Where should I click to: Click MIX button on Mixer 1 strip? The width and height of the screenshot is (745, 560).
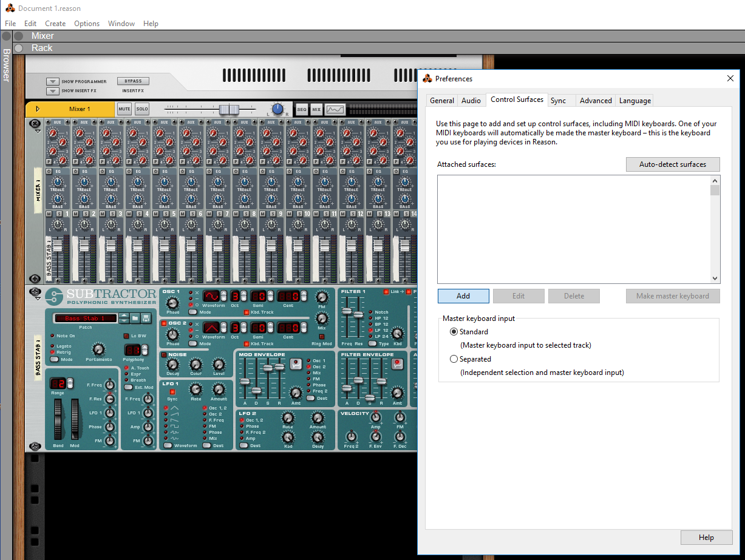[x=316, y=109]
